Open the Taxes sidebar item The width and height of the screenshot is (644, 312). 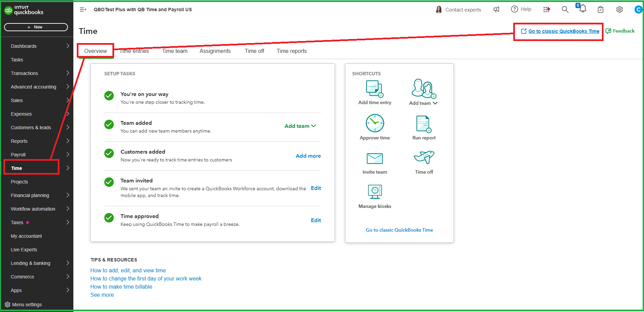17,222
